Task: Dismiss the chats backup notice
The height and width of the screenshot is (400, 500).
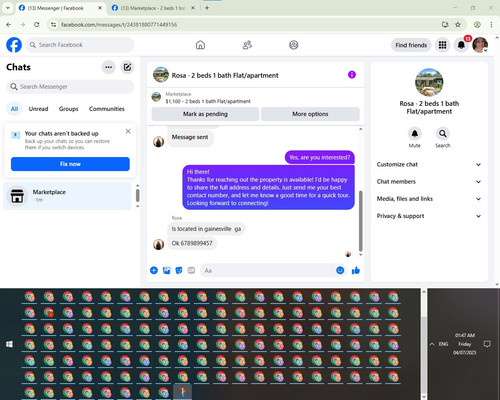Action: click(x=128, y=131)
